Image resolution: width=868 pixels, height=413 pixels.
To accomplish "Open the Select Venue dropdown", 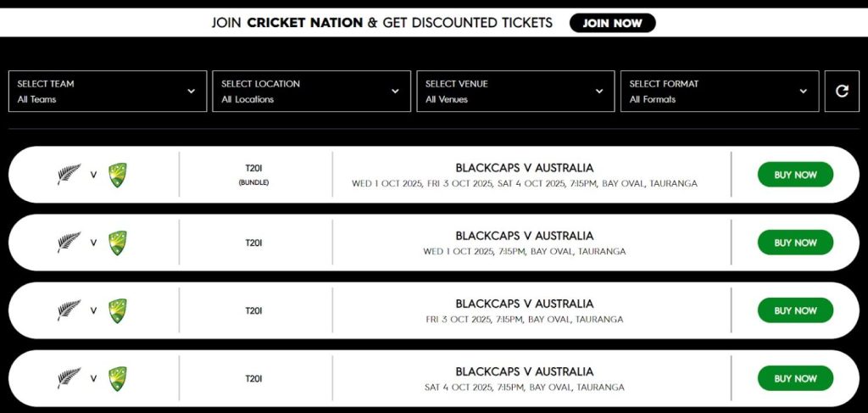I will 515,92.
